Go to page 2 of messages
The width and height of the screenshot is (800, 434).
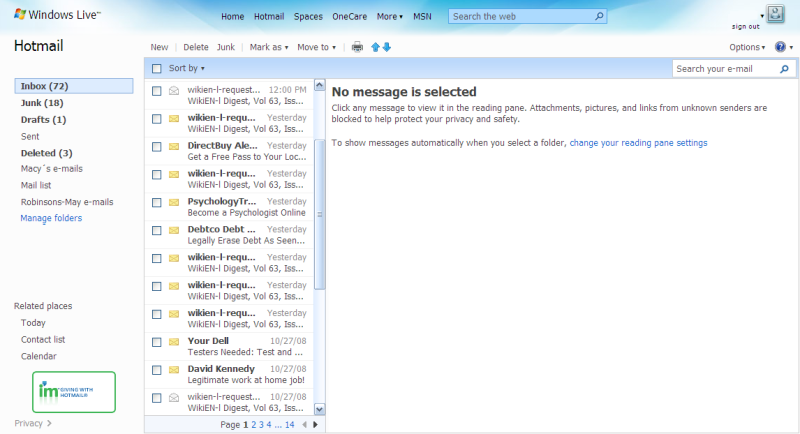tap(254, 424)
